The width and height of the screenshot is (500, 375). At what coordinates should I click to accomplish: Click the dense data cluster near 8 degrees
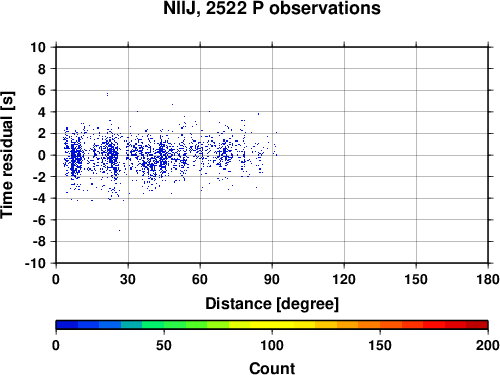click(76, 157)
